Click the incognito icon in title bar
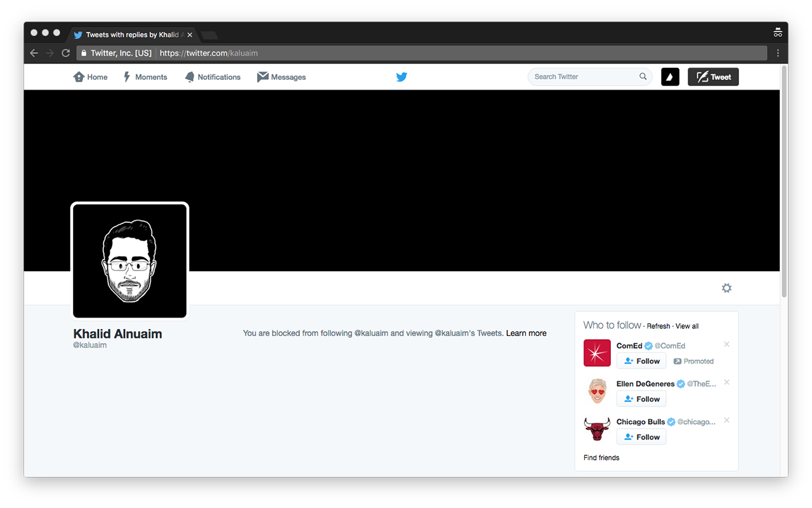This screenshot has width=812, height=508. pyautogui.click(x=778, y=33)
